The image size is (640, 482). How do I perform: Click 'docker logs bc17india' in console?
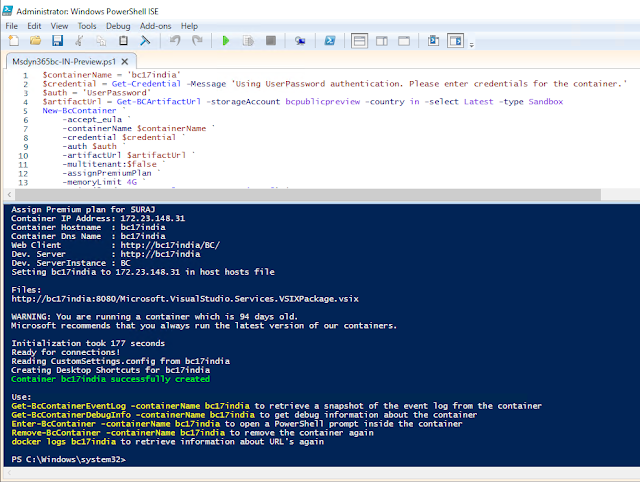click(63, 442)
